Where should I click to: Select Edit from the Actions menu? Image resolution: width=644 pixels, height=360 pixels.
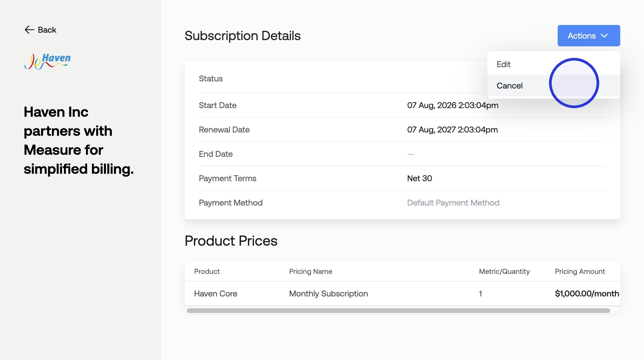pyautogui.click(x=553, y=64)
